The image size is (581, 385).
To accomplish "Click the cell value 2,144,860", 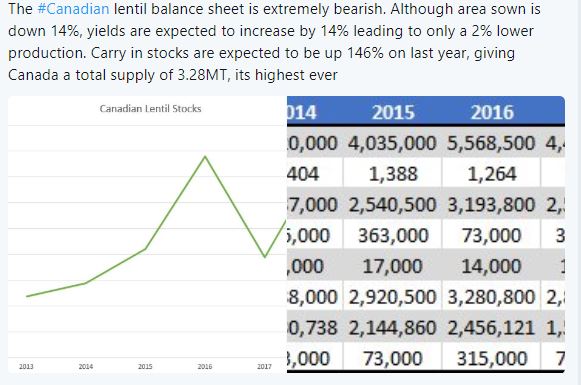I will tap(392, 328).
